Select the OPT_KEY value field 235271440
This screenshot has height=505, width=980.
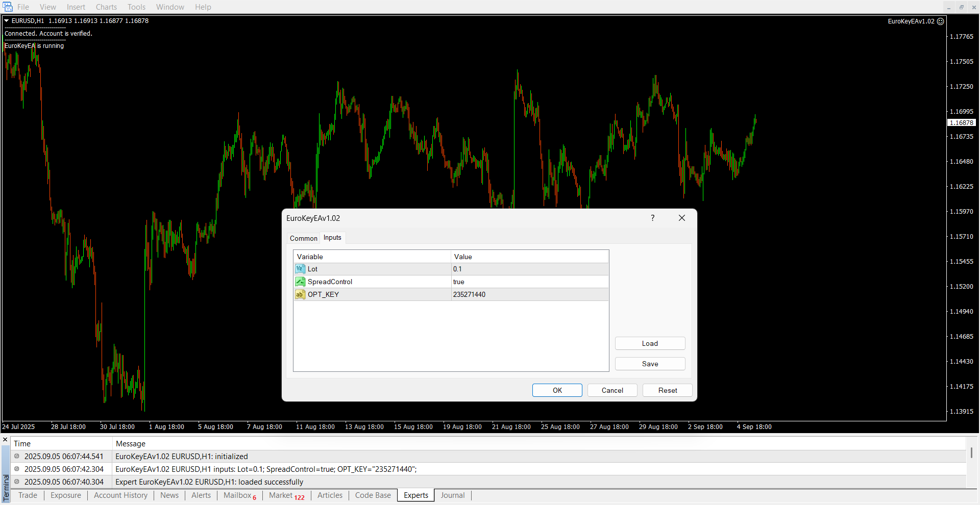click(529, 294)
